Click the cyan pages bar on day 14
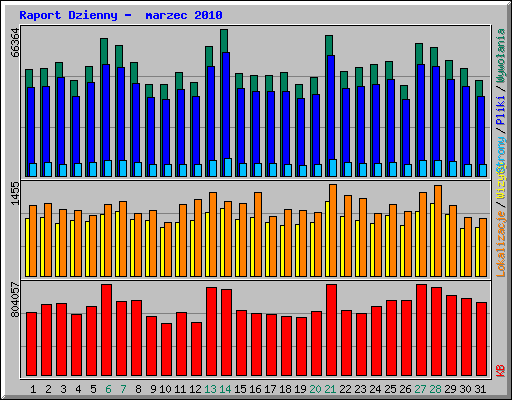The height and width of the screenshot is (400, 512). coord(228,167)
